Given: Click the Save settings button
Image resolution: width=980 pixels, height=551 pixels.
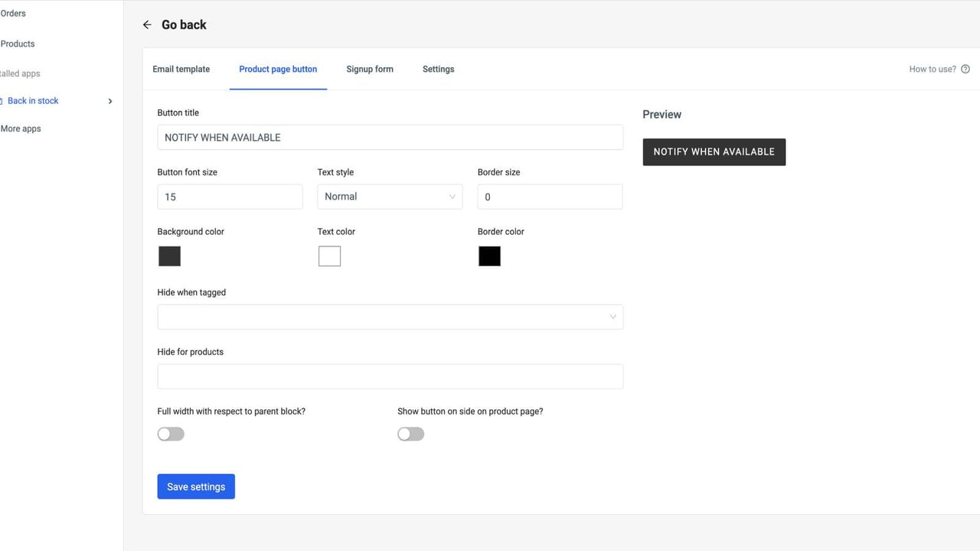Looking at the screenshot, I should pos(196,487).
